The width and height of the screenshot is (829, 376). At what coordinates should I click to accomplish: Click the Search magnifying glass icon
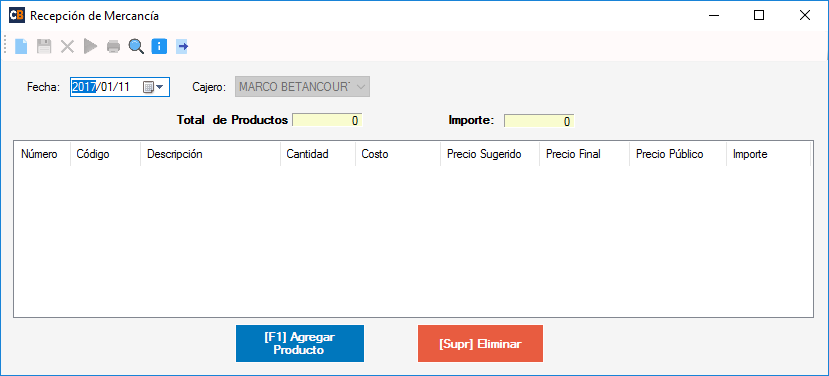pyautogui.click(x=136, y=47)
